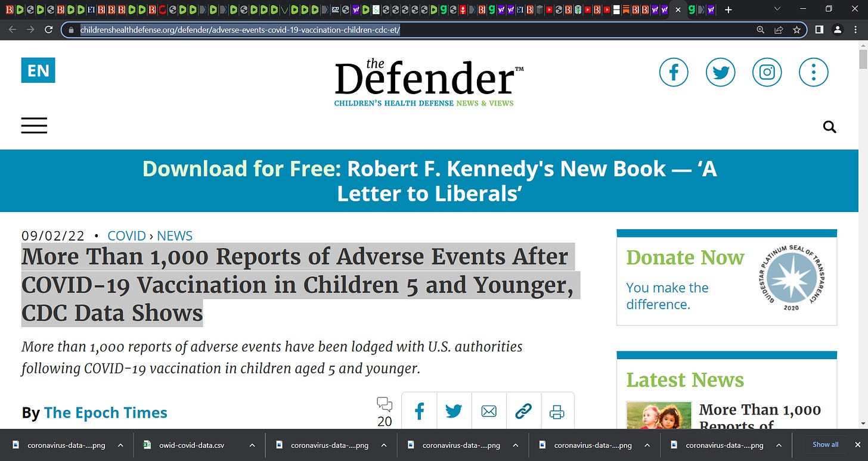
Task: Open the tab search dropdown chevron
Action: (777, 9)
